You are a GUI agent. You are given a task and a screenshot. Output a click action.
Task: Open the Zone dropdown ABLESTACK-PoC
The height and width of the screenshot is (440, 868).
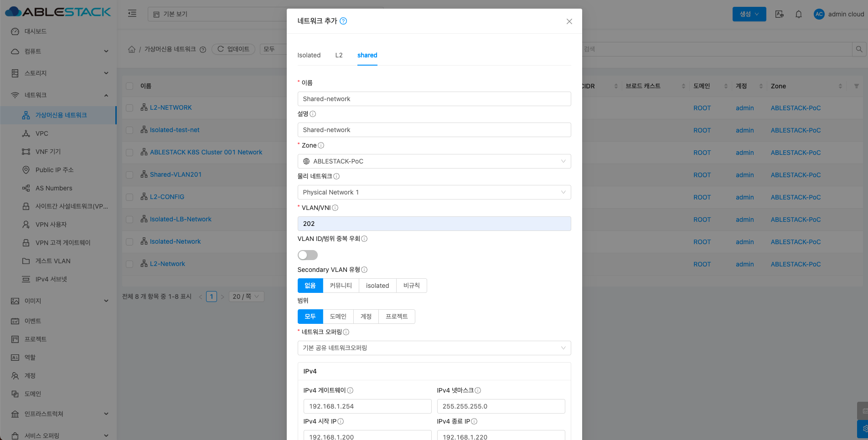(x=434, y=161)
